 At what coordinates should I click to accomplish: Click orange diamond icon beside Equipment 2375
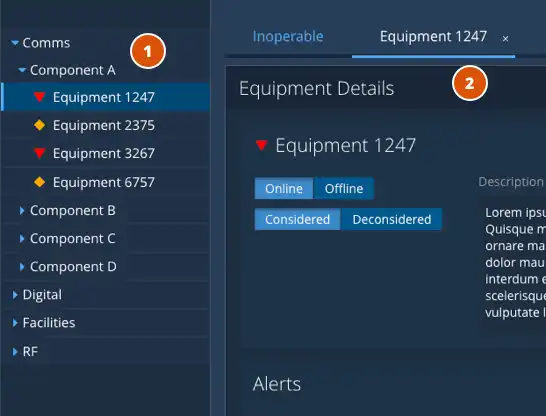[40, 125]
